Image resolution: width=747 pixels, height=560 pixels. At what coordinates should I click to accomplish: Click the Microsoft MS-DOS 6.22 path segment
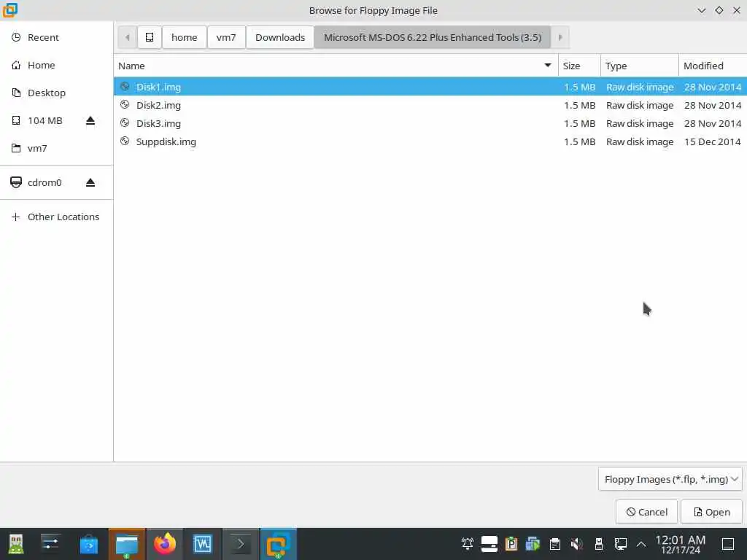[432, 37]
